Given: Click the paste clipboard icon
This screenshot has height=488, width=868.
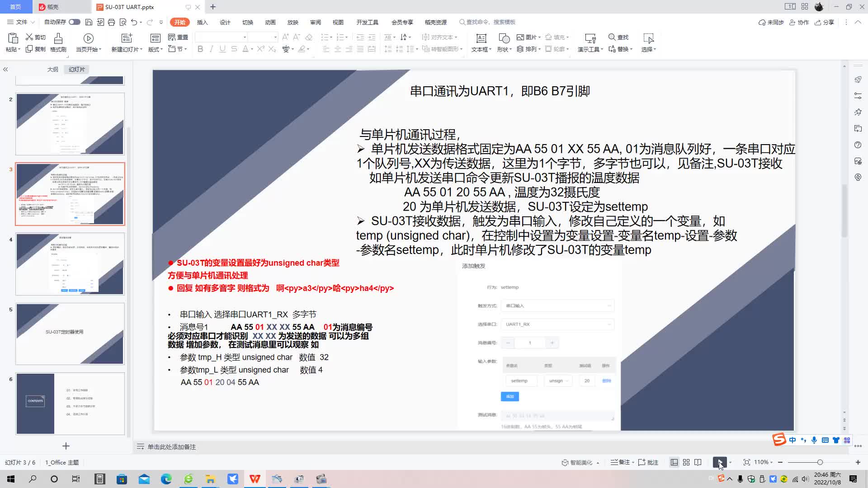Looking at the screenshot, I should [13, 38].
